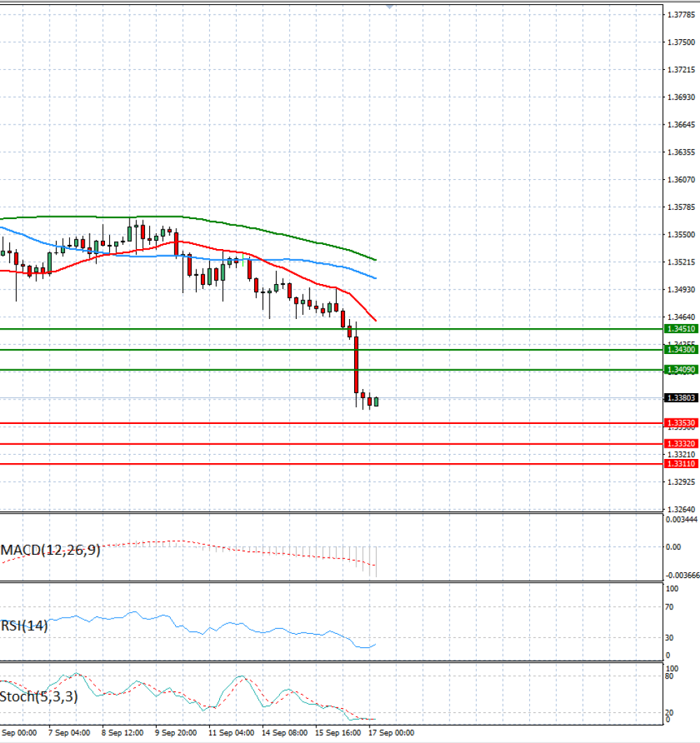
Task: Click the 1.37500 price scale value
Action: (681, 42)
